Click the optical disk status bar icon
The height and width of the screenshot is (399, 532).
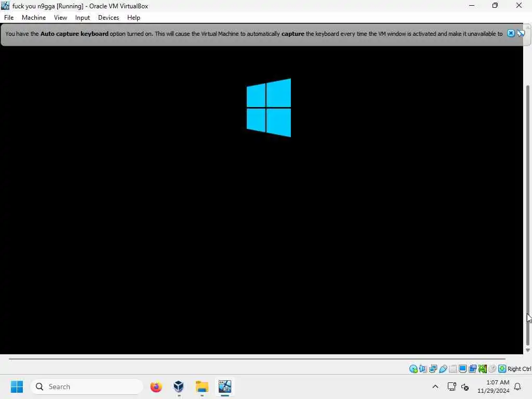point(413,369)
